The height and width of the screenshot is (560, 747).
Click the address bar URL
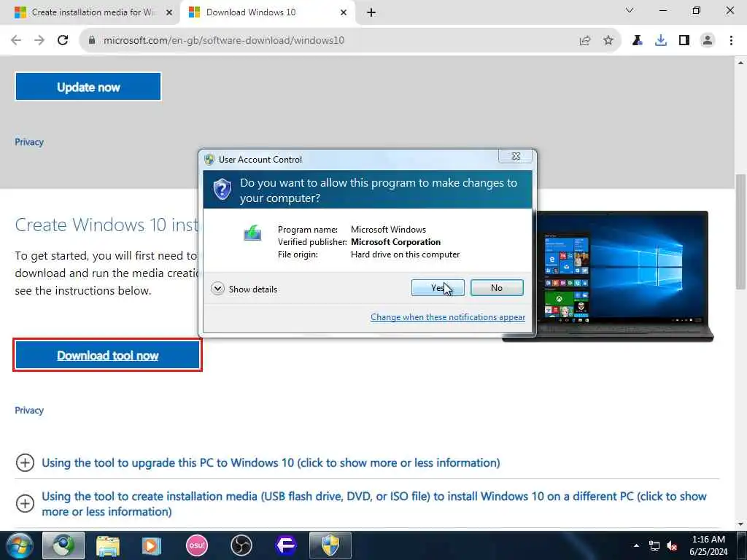coord(224,41)
